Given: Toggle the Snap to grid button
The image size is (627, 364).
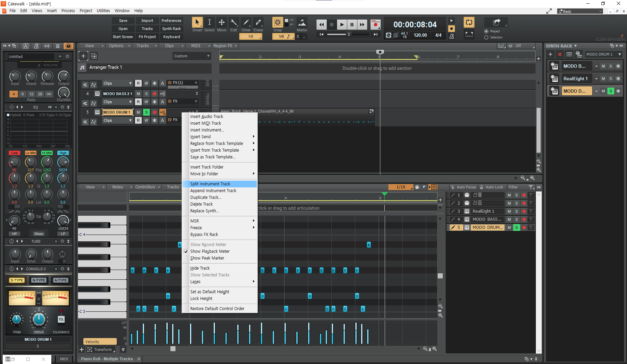Looking at the screenshot, I should pos(277,23).
